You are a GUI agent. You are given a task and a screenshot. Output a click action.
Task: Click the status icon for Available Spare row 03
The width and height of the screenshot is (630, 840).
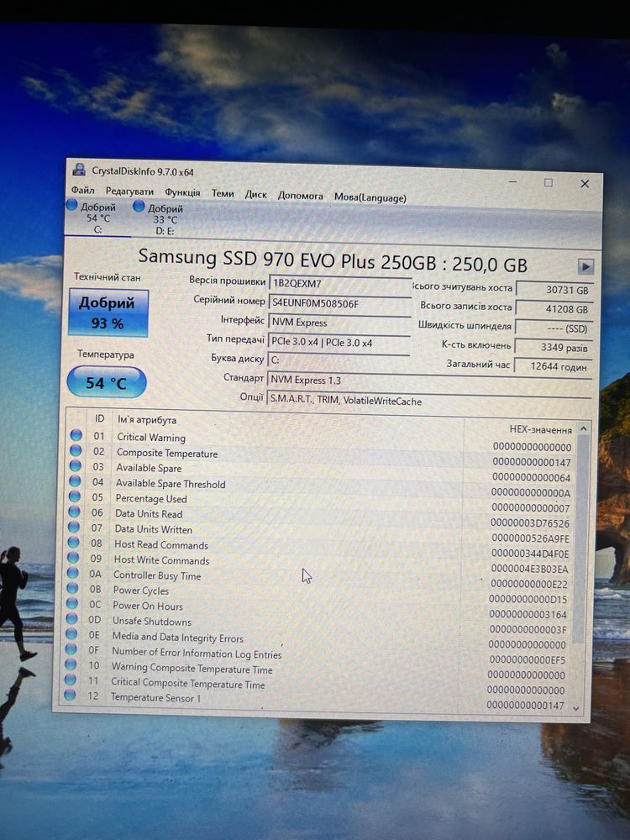(x=76, y=465)
